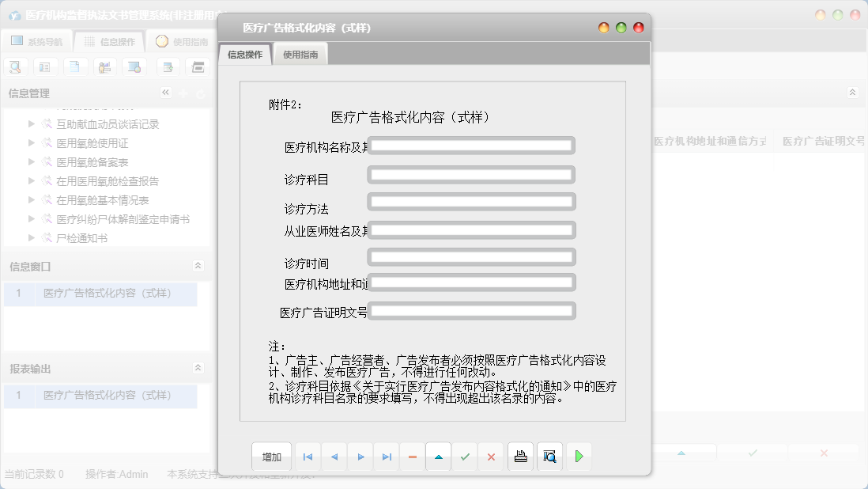Confirm changes with the green checkmark icon
This screenshot has height=489, width=868.
(464, 457)
